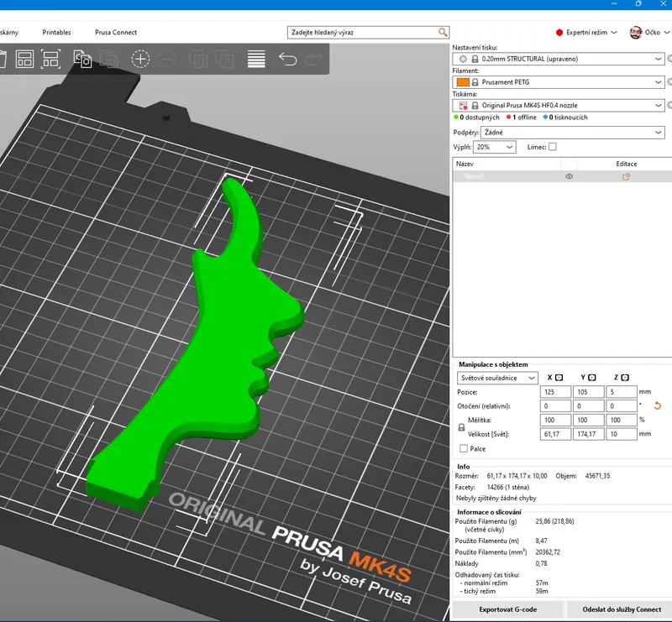Open the Original Prusa MK4S printer dropdown
This screenshot has height=622, width=672.
559,106
